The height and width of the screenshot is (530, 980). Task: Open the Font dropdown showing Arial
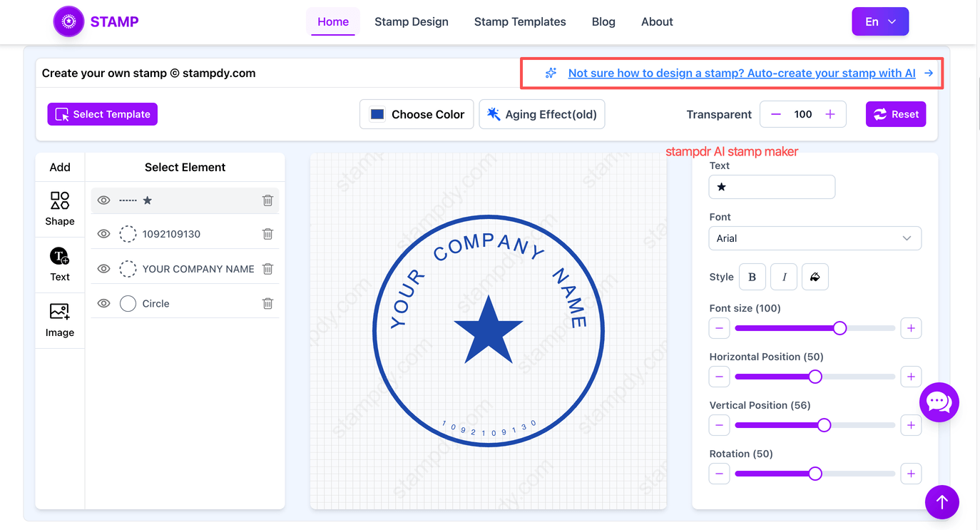coord(815,238)
